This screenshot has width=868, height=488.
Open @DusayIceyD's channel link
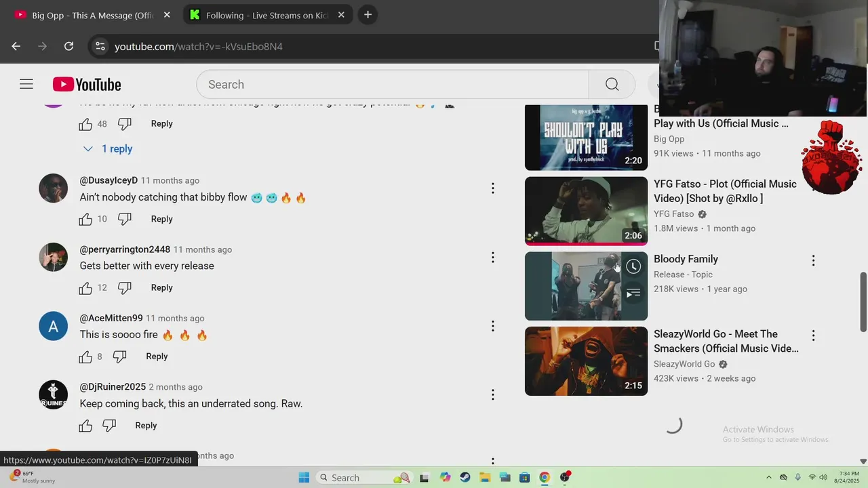pyautogui.click(x=108, y=180)
